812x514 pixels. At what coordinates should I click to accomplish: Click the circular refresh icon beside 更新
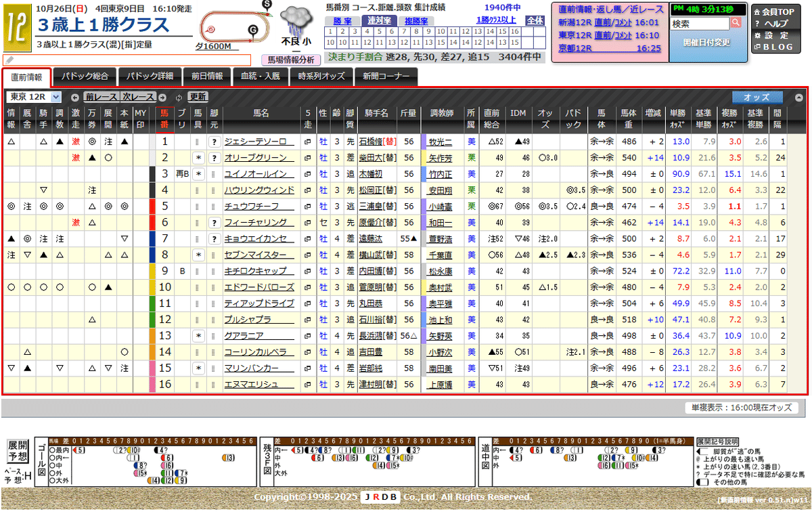point(179,97)
